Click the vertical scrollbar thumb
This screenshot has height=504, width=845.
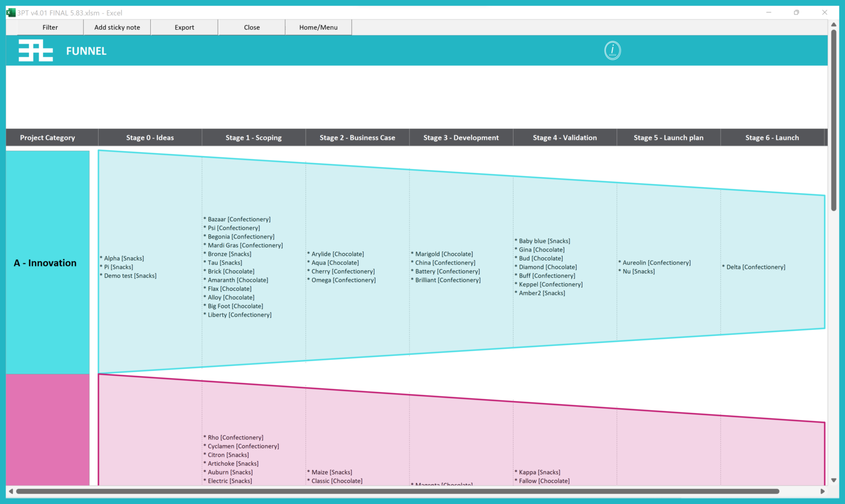point(834,120)
